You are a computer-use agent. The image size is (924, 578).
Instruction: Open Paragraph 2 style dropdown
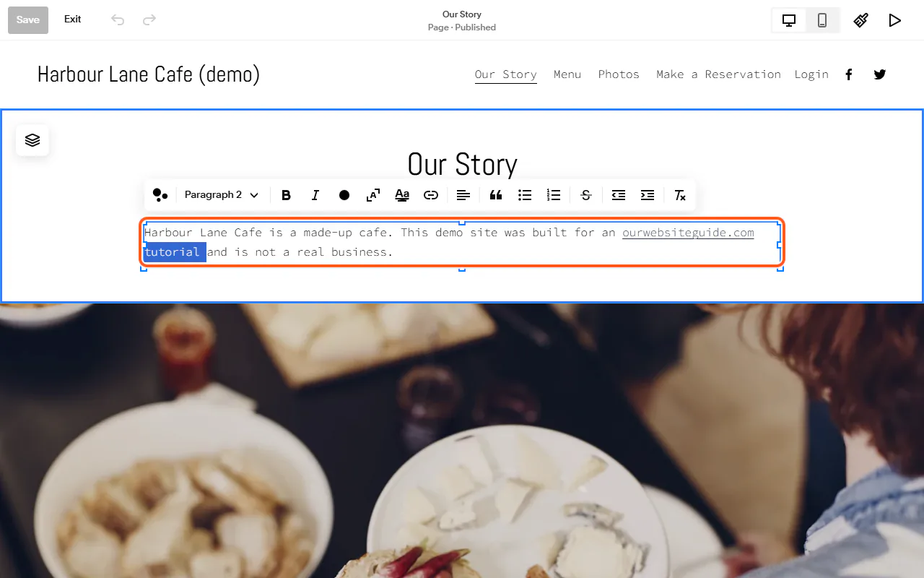click(222, 195)
